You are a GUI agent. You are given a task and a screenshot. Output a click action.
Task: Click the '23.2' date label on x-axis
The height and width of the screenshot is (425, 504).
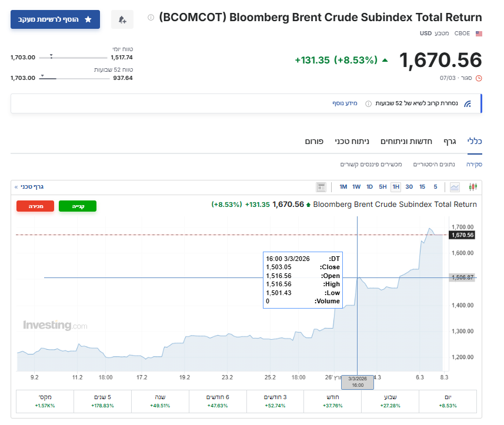click(227, 377)
